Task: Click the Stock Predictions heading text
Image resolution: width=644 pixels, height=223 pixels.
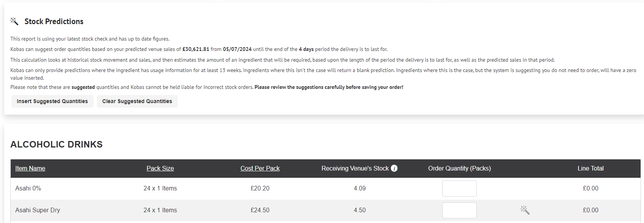Action: tap(54, 21)
